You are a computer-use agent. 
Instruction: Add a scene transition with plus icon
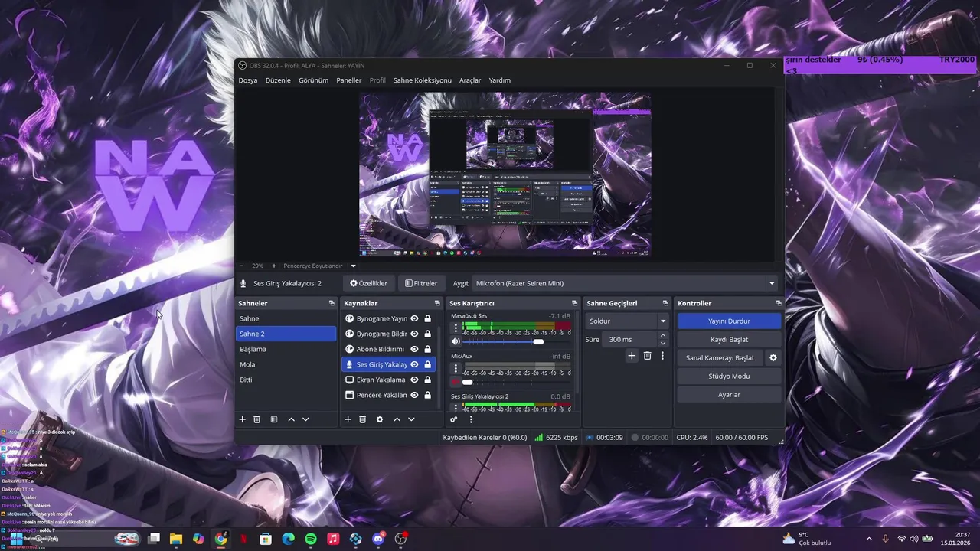[x=632, y=356]
